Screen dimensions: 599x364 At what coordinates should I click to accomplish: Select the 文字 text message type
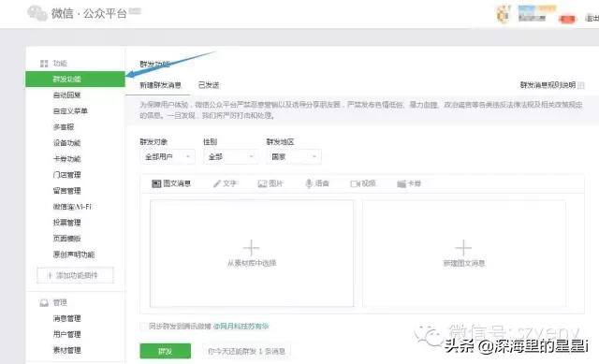(x=225, y=183)
